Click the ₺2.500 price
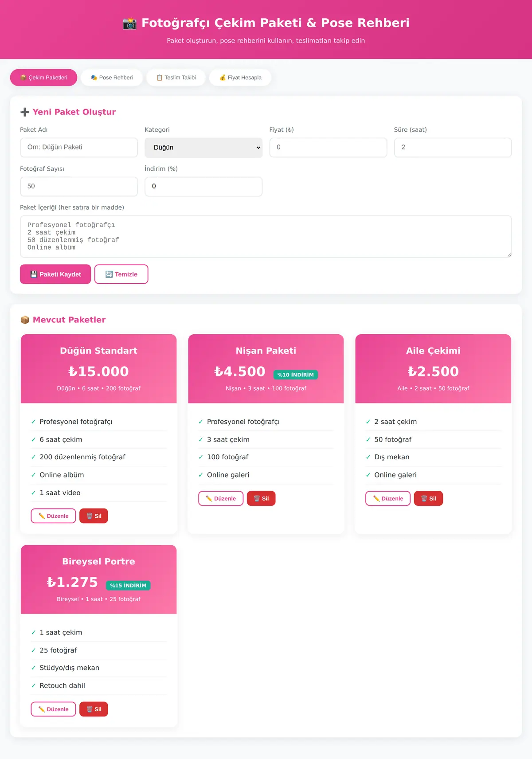Image resolution: width=532 pixels, height=759 pixels. tap(433, 372)
